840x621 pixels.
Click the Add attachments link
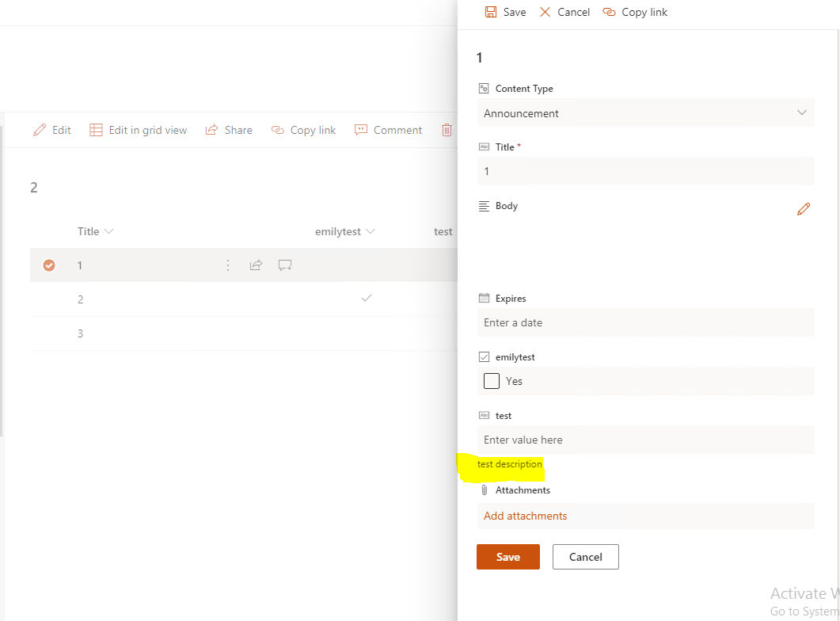(525, 516)
